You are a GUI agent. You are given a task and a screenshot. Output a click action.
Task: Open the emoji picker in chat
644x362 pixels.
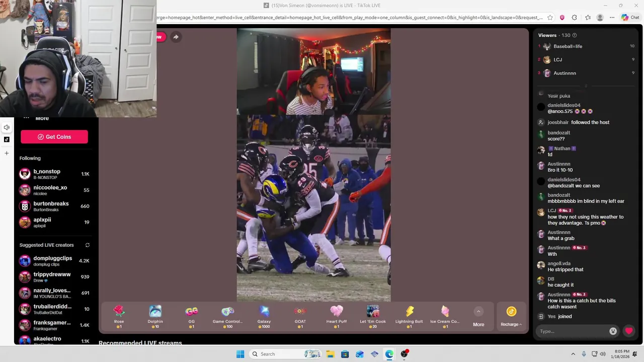(x=613, y=331)
